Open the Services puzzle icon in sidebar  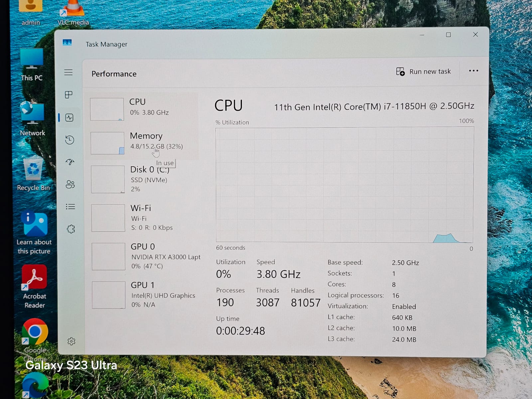[71, 229]
